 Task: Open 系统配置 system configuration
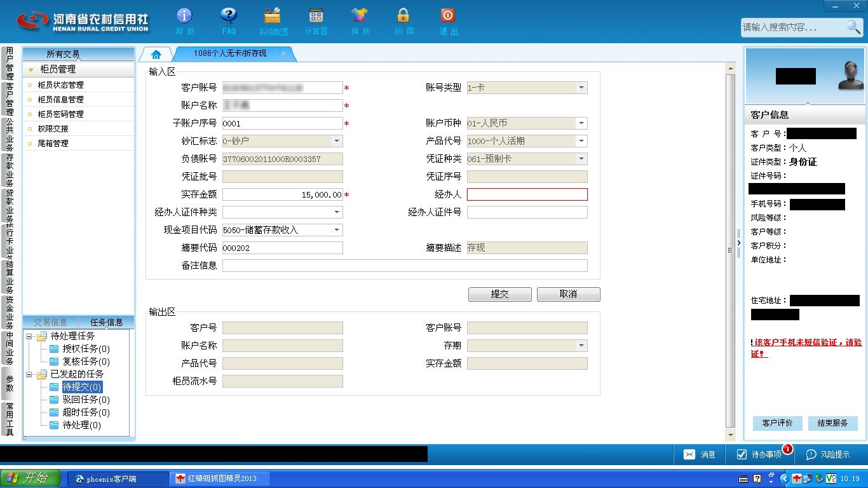click(x=273, y=16)
